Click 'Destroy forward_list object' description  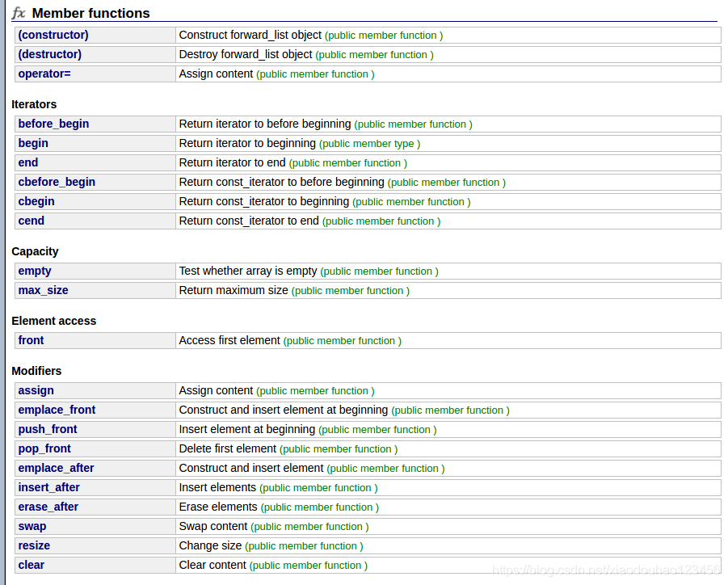coord(246,55)
